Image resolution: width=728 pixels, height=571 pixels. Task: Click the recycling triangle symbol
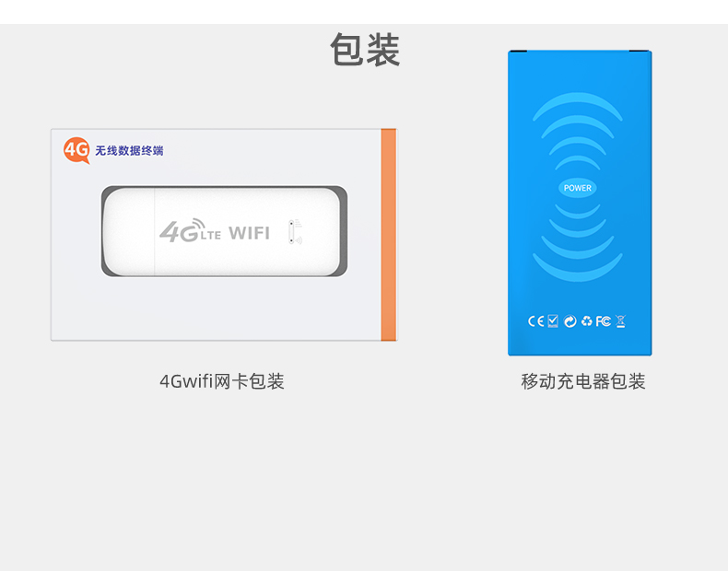point(587,321)
